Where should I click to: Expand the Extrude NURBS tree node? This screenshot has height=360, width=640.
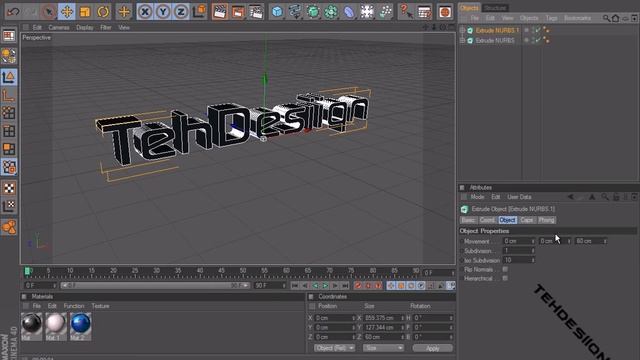coord(462,40)
